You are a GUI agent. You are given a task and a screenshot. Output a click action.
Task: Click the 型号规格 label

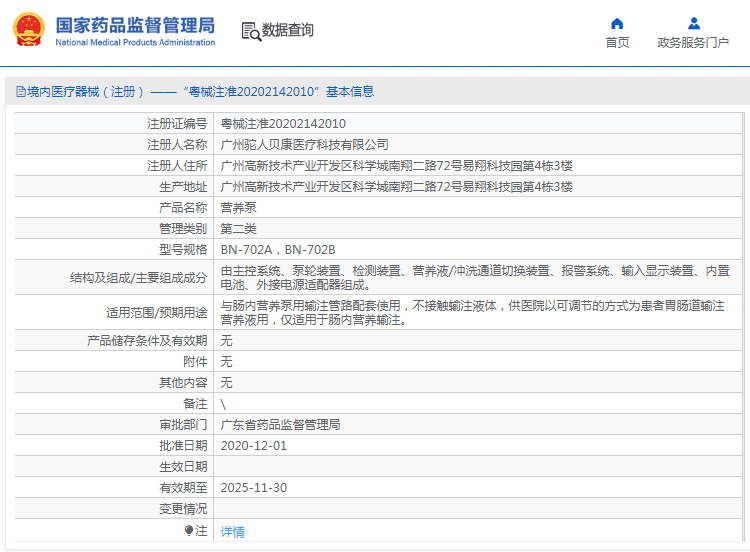[183, 250]
